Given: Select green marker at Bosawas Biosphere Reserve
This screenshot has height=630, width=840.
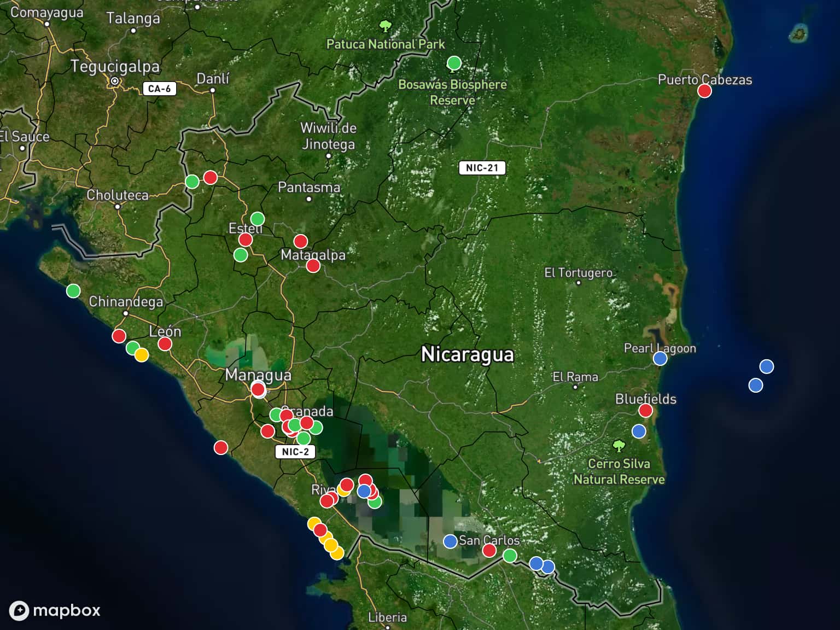Looking at the screenshot, I should (454, 63).
